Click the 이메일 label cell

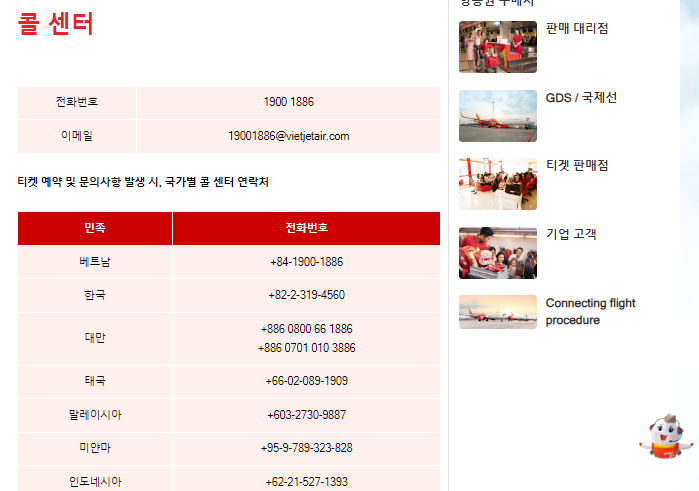[x=77, y=136]
